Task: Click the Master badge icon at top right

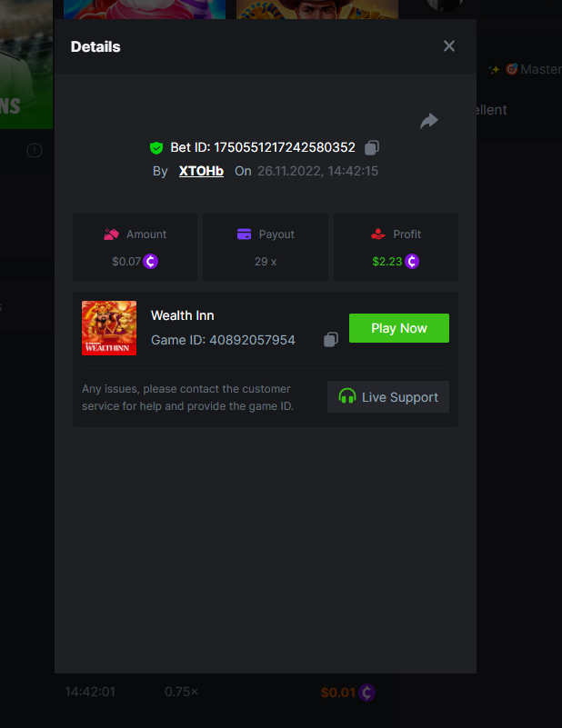Action: tap(512, 69)
